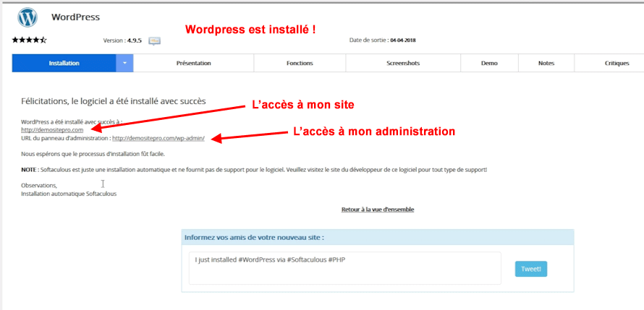Select the Installation tab
This screenshot has height=310, width=644.
click(64, 63)
